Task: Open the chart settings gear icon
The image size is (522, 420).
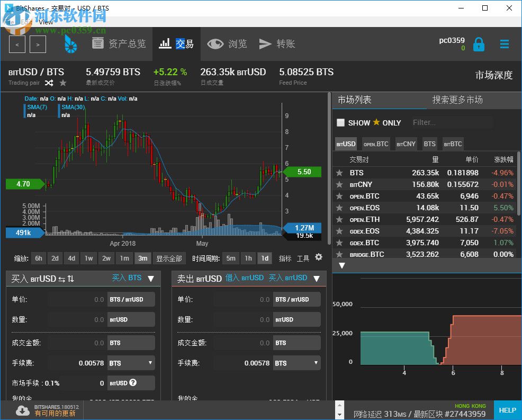Action: (319, 257)
